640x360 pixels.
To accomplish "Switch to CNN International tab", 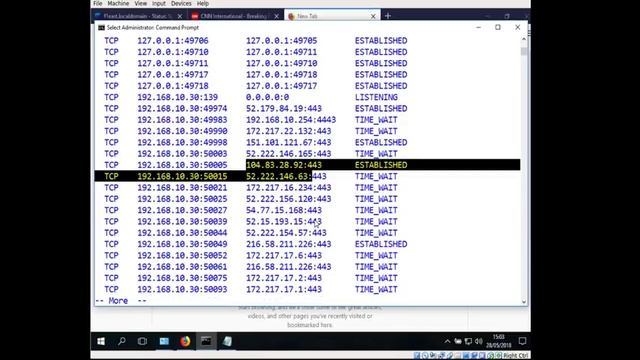I will point(233,16).
